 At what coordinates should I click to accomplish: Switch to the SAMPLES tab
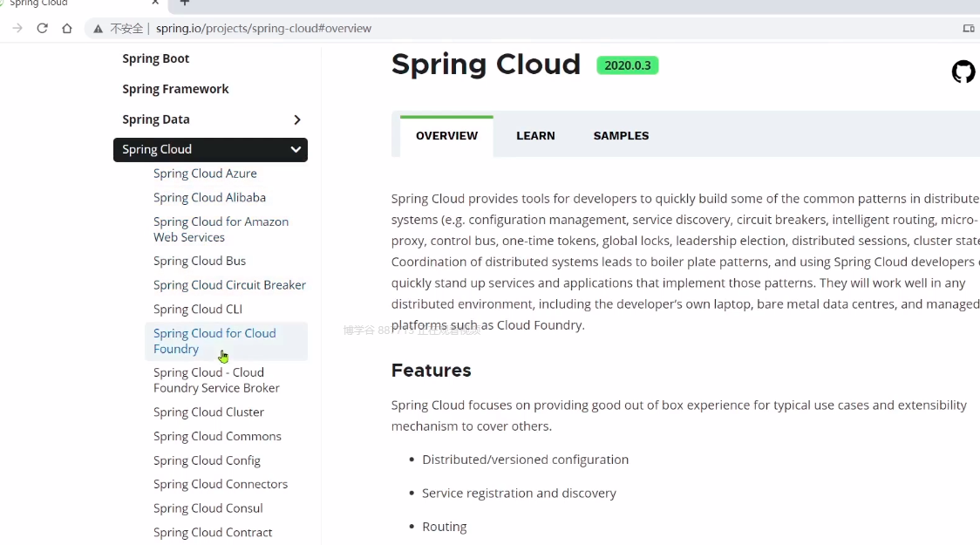(621, 135)
